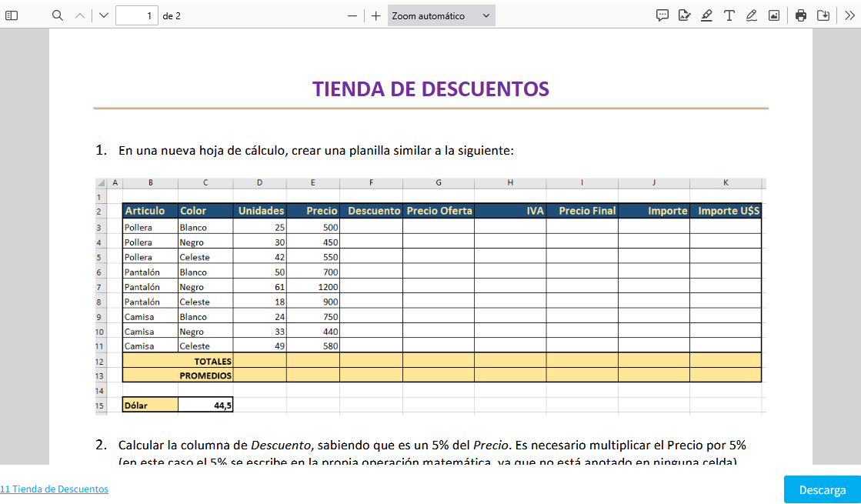Click the TIENDA DE DESCUENTOS heading

click(x=430, y=89)
